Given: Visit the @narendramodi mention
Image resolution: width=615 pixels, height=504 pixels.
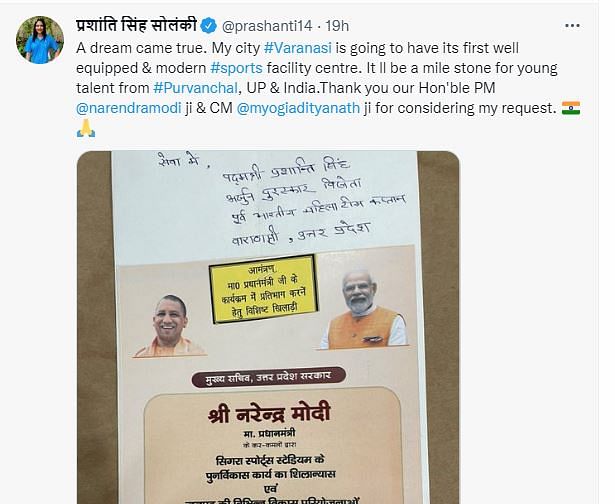Looking at the screenshot, I should [129, 108].
